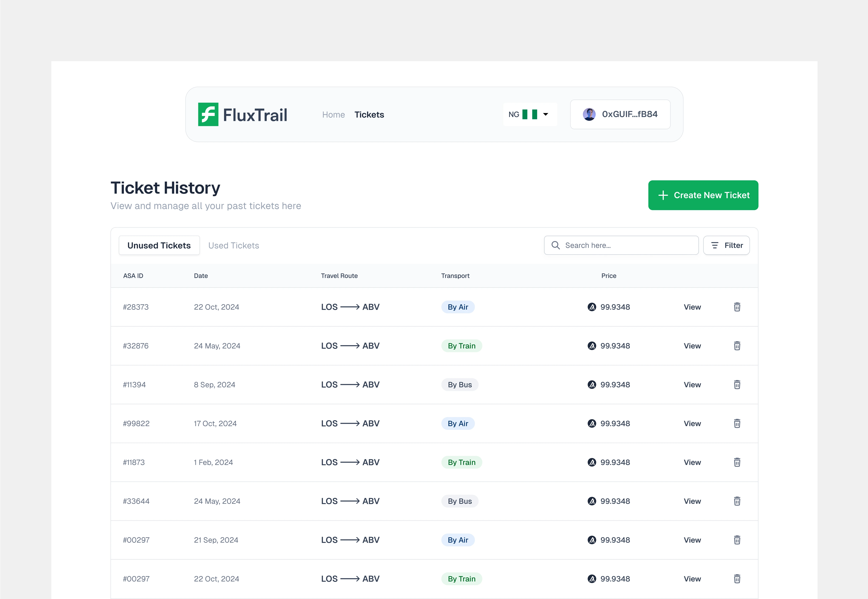Click the search magnifier icon
868x599 pixels.
(x=556, y=245)
